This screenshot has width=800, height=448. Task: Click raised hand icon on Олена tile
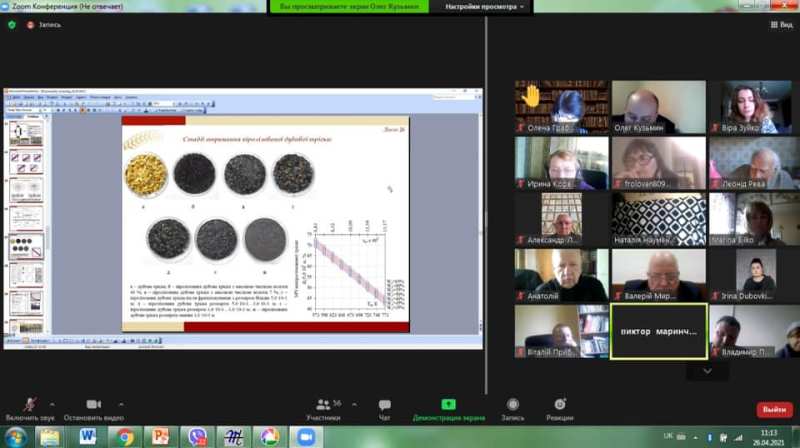point(531,96)
